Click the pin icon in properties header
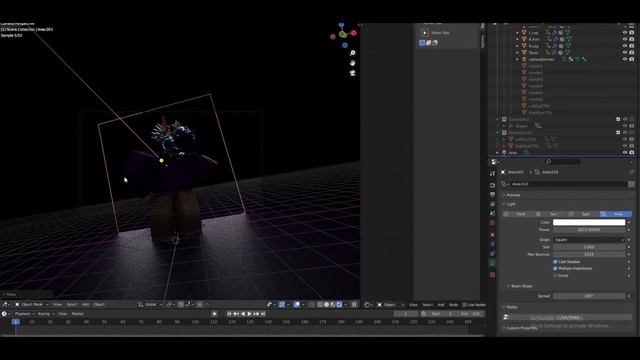The width and height of the screenshot is (640, 360). (631, 172)
